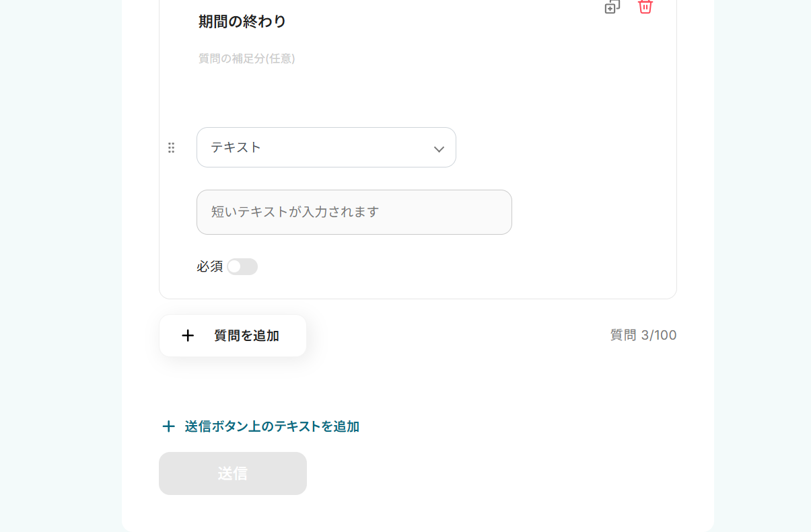This screenshot has height=532, width=811.
Task: Click the 期間の終わり question title
Action: coord(242,22)
